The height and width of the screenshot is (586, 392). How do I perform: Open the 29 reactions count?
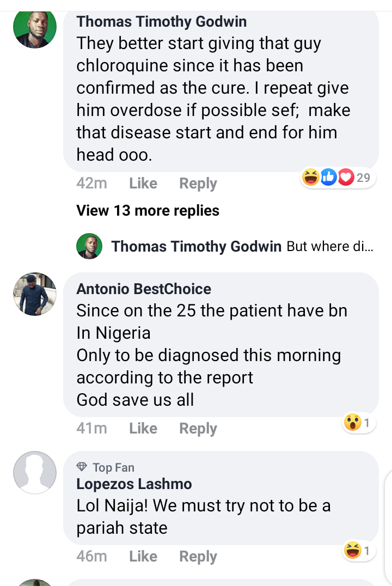point(363,178)
